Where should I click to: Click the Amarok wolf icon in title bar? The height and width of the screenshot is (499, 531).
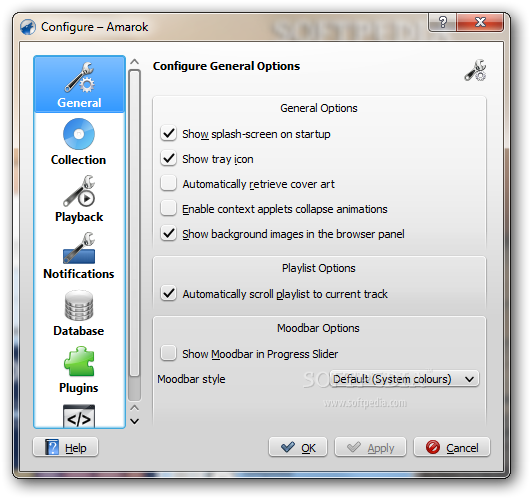[28, 27]
